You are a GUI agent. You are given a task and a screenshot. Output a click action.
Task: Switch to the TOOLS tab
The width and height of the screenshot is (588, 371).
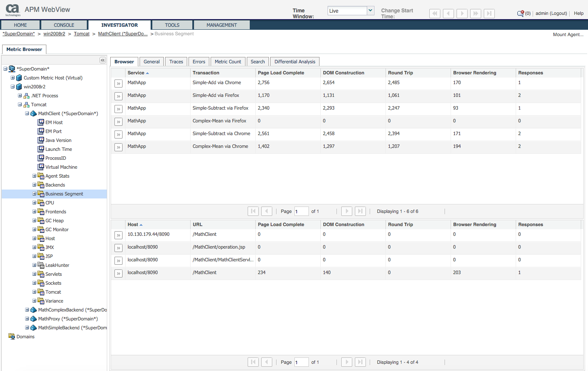tap(172, 25)
